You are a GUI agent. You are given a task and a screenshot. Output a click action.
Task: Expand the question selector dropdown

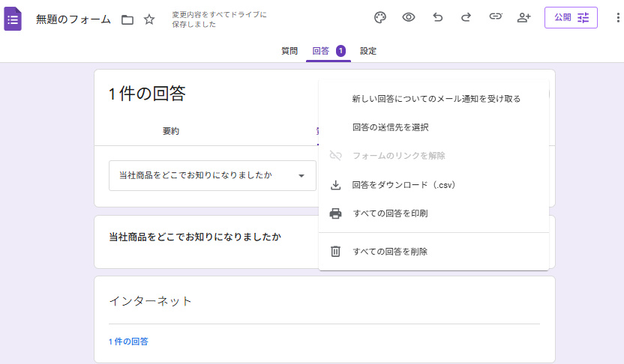click(212, 175)
